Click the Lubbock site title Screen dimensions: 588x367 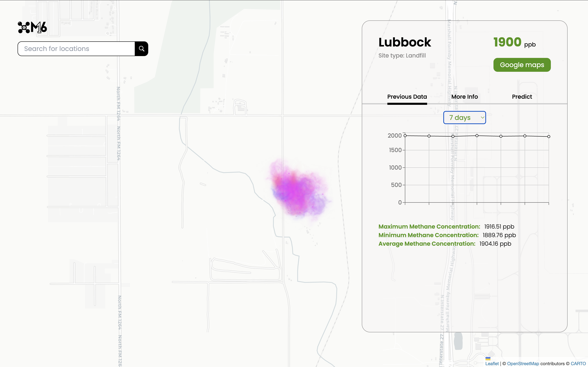404,42
